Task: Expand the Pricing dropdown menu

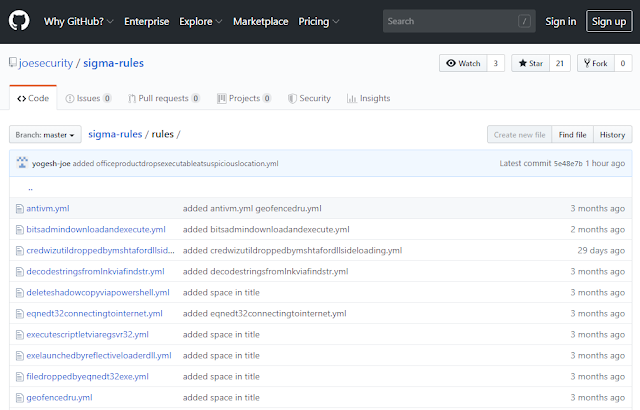Action: tap(318, 21)
